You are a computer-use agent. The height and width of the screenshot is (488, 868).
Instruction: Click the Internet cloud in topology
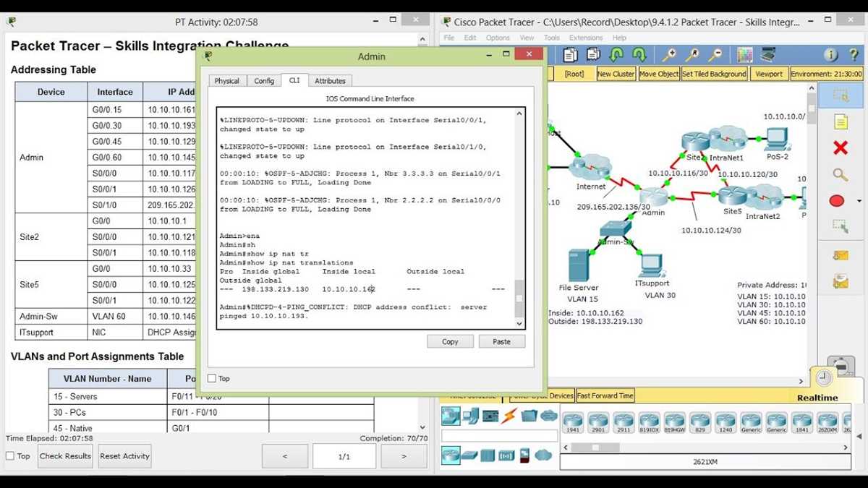coord(591,168)
